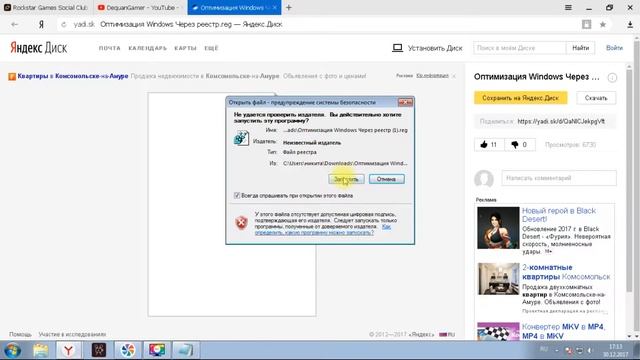The height and width of the screenshot is (360, 640).
Task: Open the dark app taskbar icon
Action: (x=99, y=350)
